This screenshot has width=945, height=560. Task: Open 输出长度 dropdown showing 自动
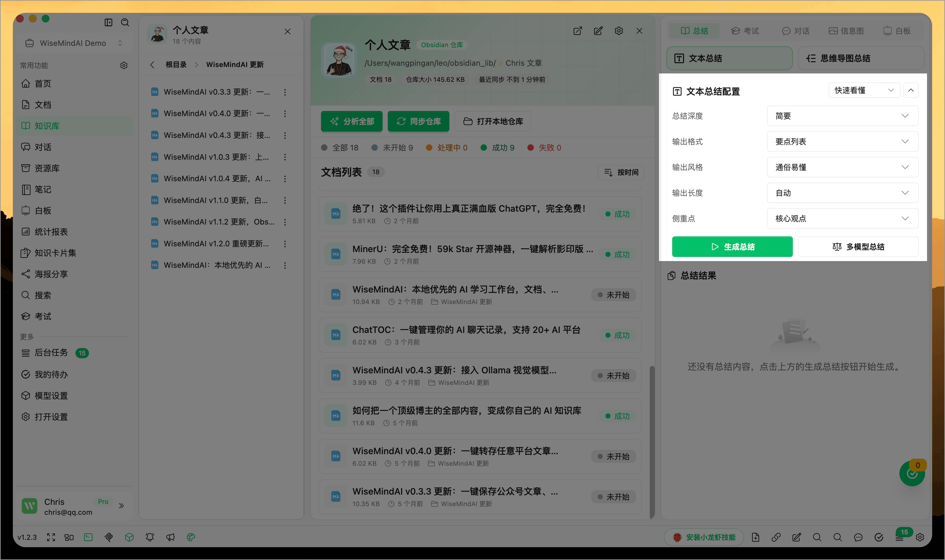tap(842, 193)
